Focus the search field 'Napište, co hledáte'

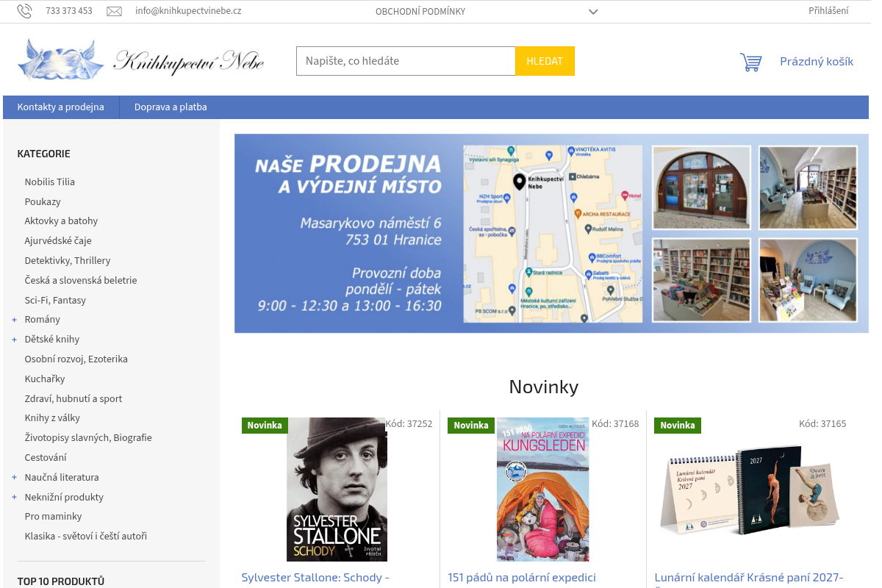click(406, 61)
